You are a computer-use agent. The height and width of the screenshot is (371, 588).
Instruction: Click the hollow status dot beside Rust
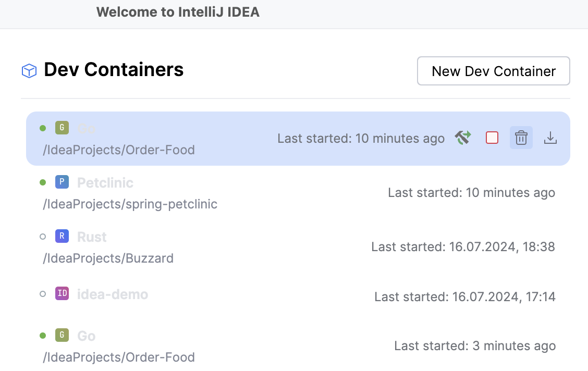[42, 236]
